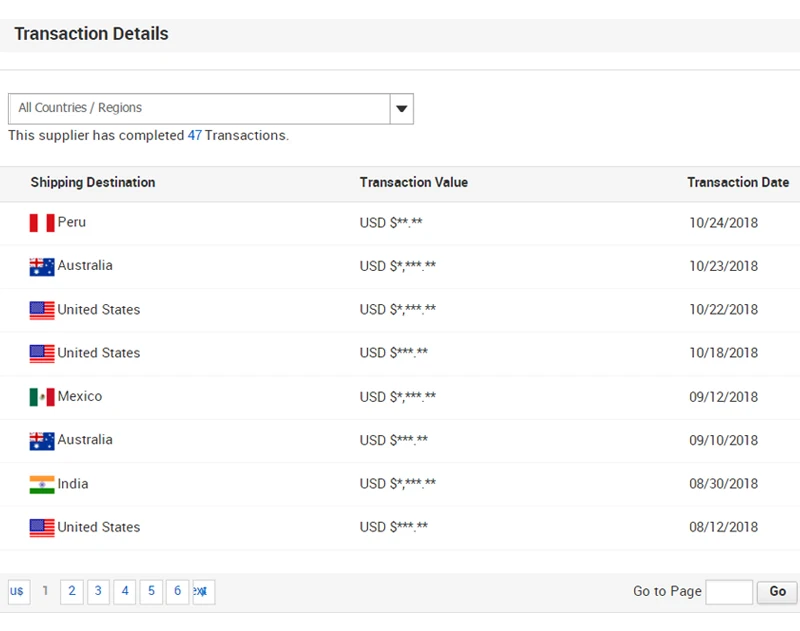The width and height of the screenshot is (800, 631).
Task: Click the Australia flag in the 09/10/2018 row
Action: tap(42, 441)
